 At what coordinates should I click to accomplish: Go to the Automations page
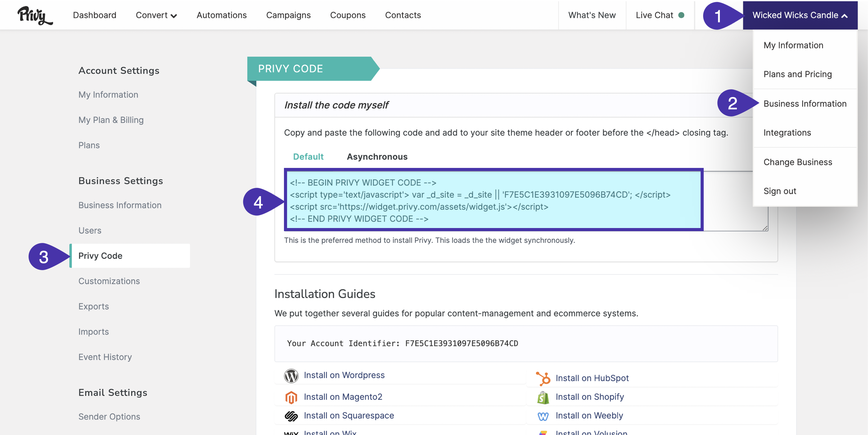[x=221, y=15]
